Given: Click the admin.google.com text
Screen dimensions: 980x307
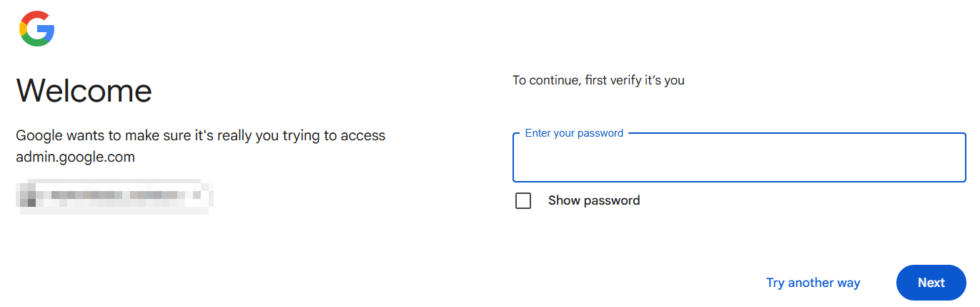Looking at the screenshot, I should 75,157.
